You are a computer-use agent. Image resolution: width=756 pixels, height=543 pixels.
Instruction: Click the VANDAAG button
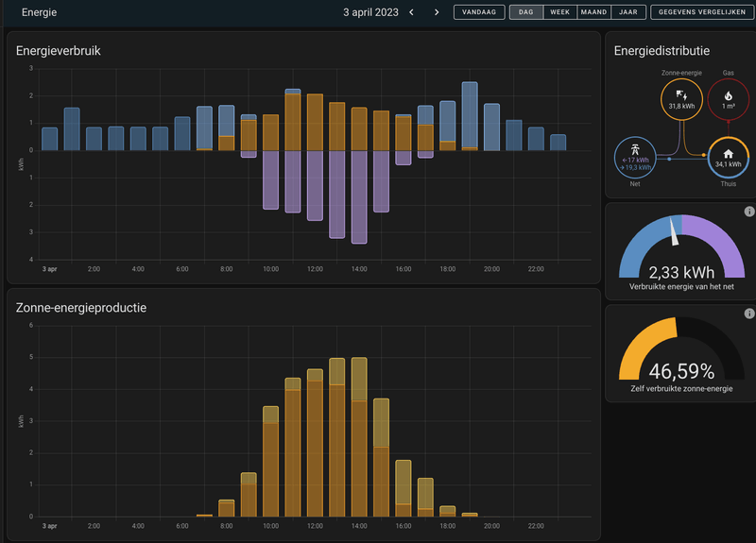click(x=479, y=12)
